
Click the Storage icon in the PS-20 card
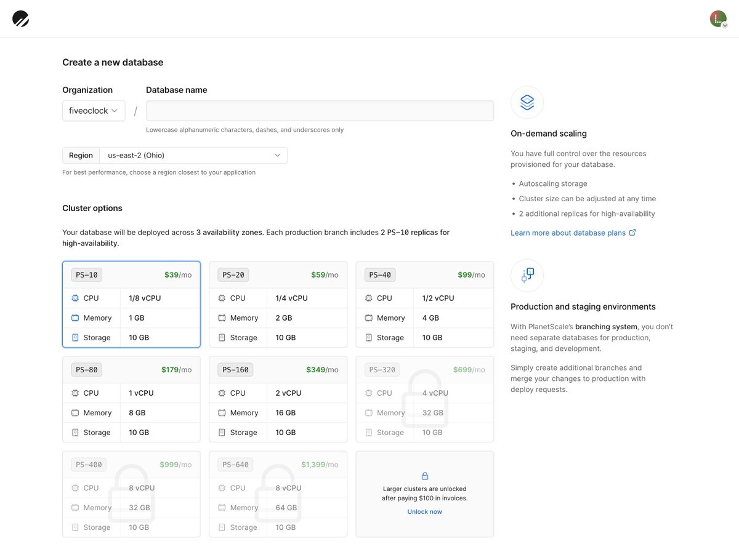coord(222,337)
